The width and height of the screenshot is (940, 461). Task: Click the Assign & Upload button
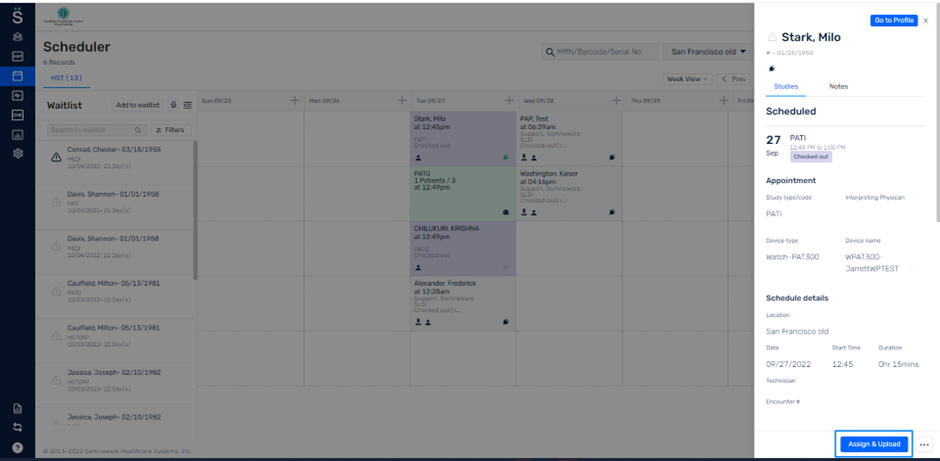(874, 444)
